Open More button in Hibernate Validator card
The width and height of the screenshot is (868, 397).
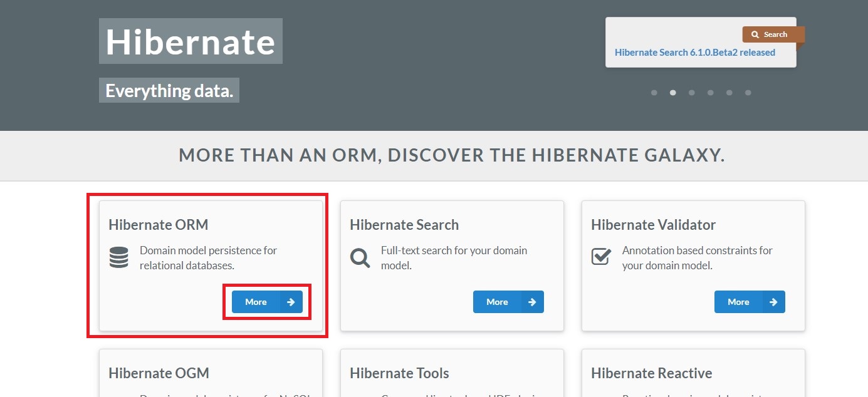click(x=750, y=302)
